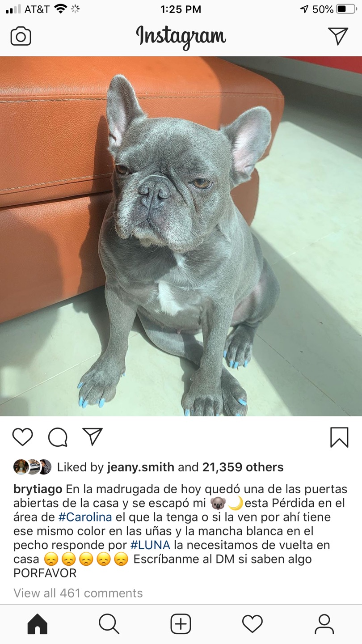Open the Profile tab
362x644 pixels.
[x=324, y=624]
